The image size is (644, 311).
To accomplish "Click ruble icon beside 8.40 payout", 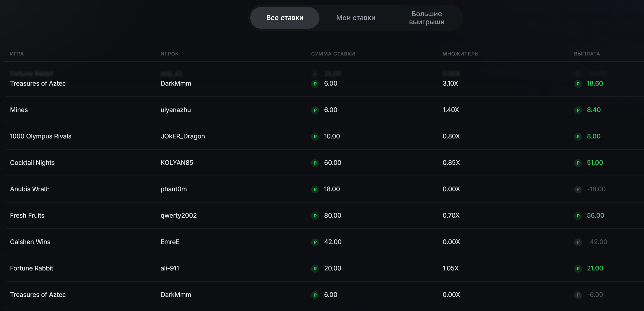I will (578, 110).
